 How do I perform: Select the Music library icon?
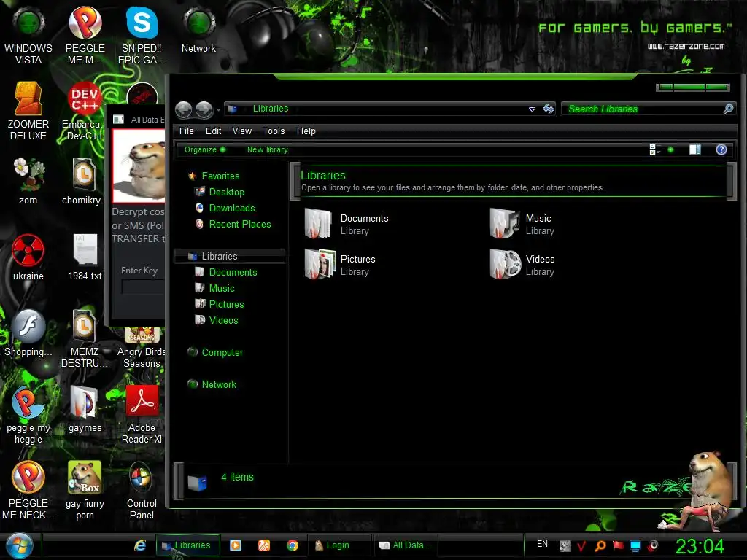click(x=505, y=223)
